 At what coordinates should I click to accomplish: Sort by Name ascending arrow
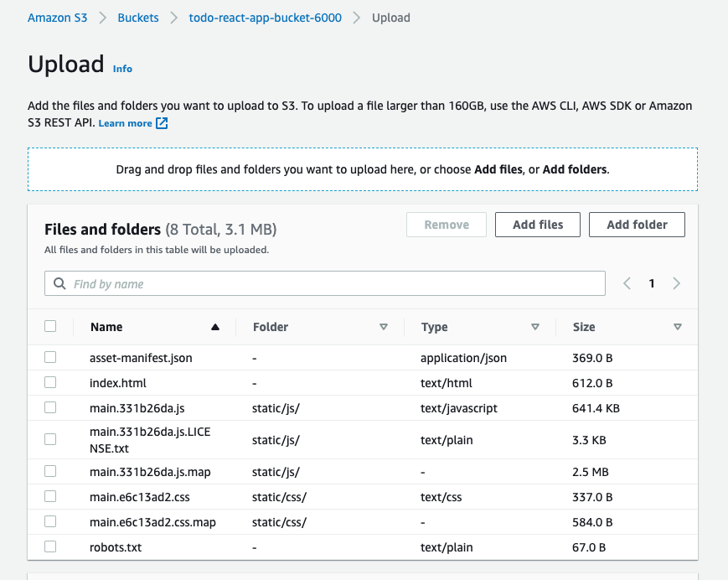(215, 327)
